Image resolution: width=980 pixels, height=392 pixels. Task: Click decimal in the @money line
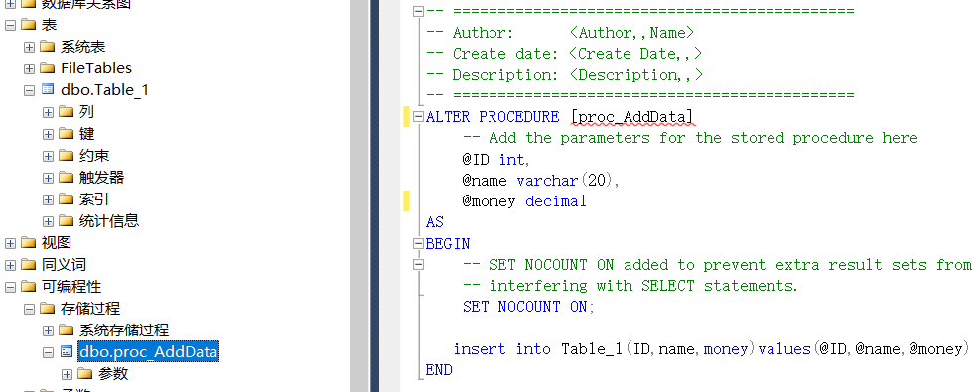pyautogui.click(x=556, y=201)
